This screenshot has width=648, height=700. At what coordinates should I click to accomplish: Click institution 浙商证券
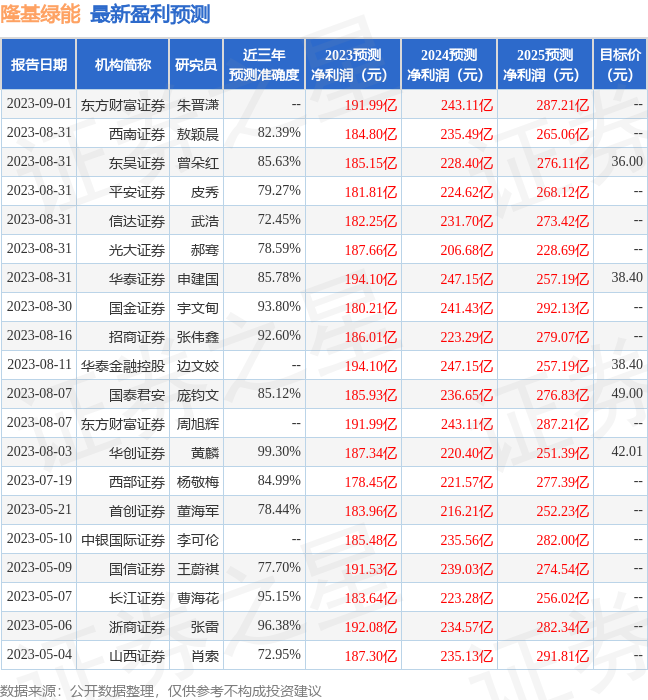click(137, 627)
